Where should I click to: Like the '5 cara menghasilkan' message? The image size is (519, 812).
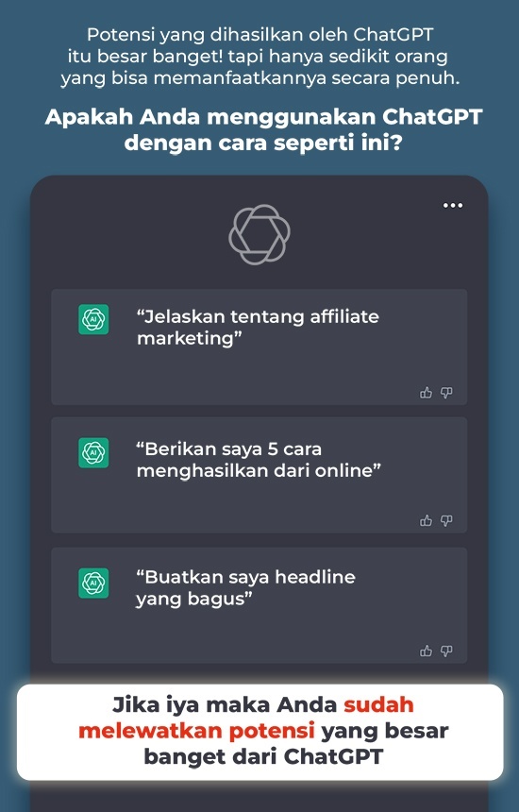click(x=426, y=520)
